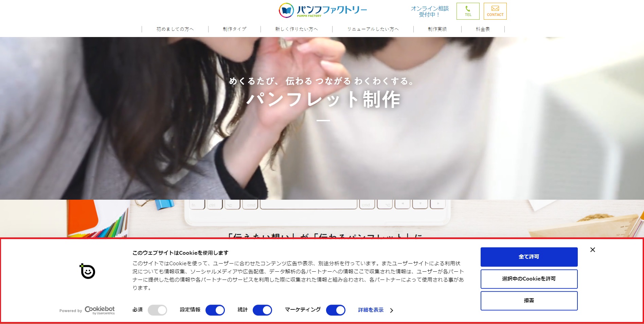The image size is (644, 324).
Task: Click the Cookiebot smiley logo icon
Action: click(x=88, y=271)
